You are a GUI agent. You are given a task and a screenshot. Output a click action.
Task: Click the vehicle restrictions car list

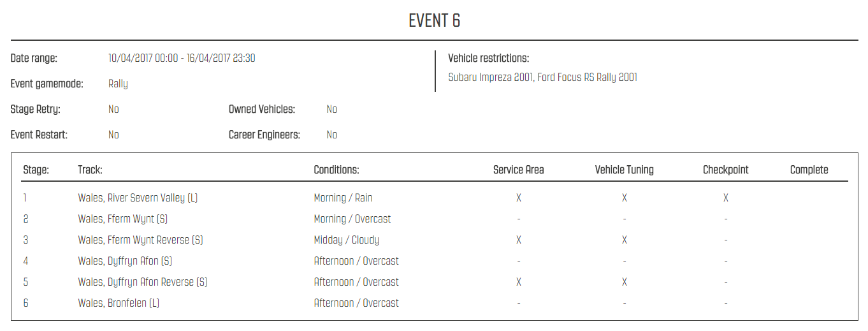tap(543, 77)
